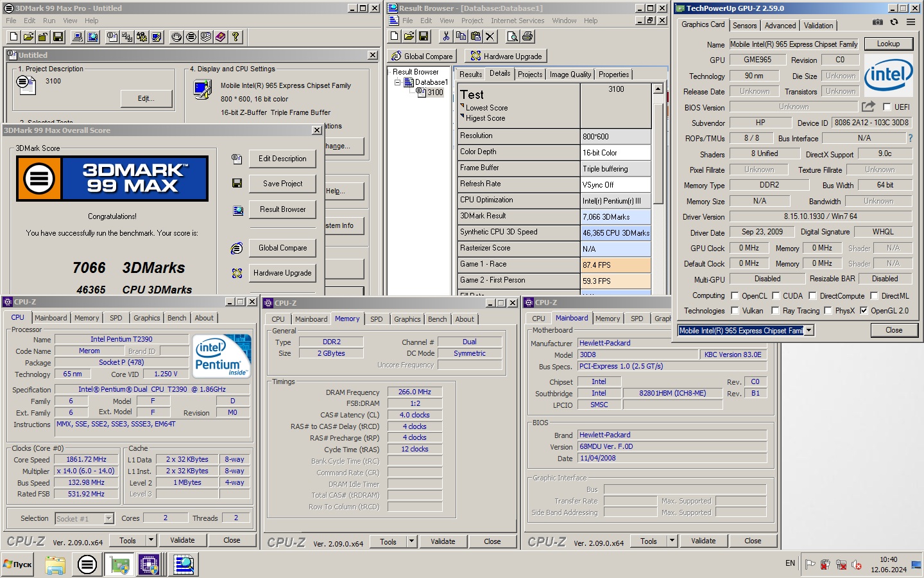Toggle OpenCL checkbox
The height and width of the screenshot is (578, 924).
click(x=735, y=296)
